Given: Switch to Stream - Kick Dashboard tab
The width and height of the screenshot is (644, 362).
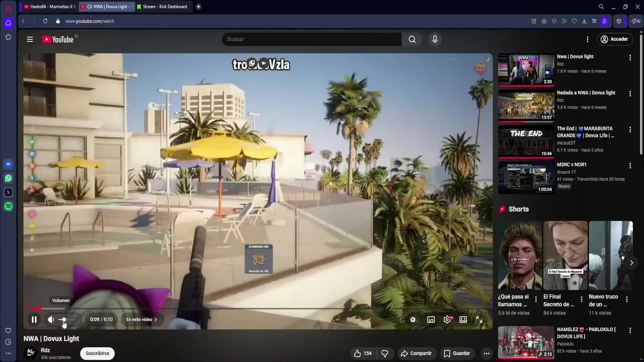Looking at the screenshot, I should click(x=163, y=7).
